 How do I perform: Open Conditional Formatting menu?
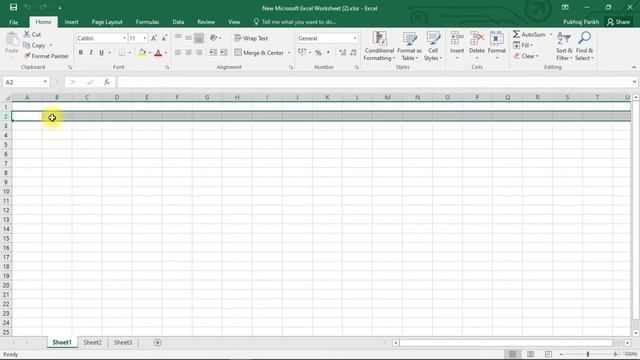[x=379, y=46]
